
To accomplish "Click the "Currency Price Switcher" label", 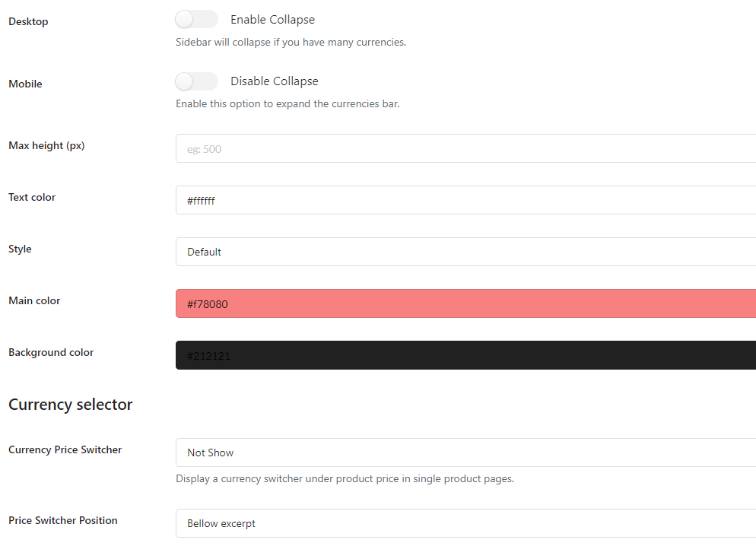I will coord(65,449).
